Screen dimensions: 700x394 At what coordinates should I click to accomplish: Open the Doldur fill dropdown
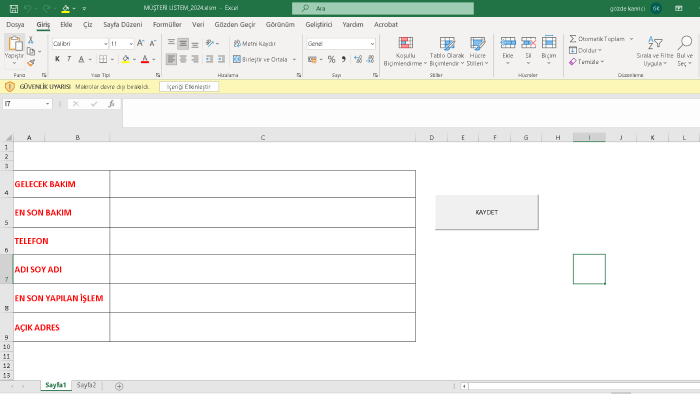pos(585,50)
